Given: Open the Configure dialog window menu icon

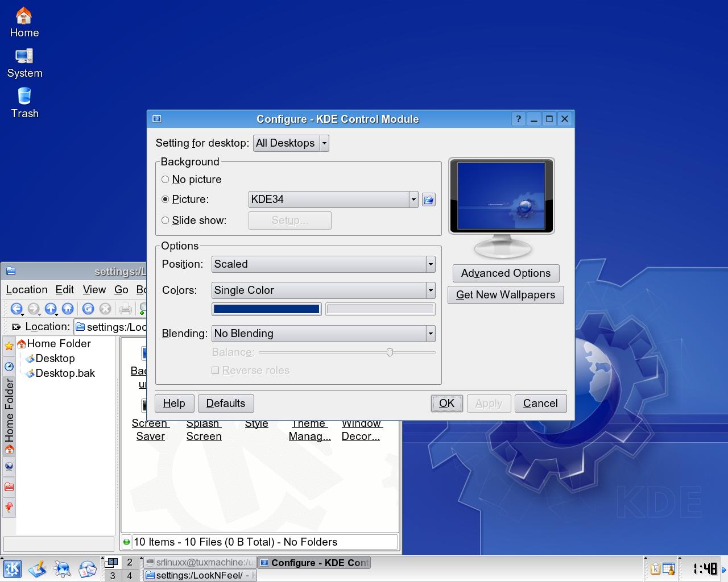Looking at the screenshot, I should tap(157, 119).
